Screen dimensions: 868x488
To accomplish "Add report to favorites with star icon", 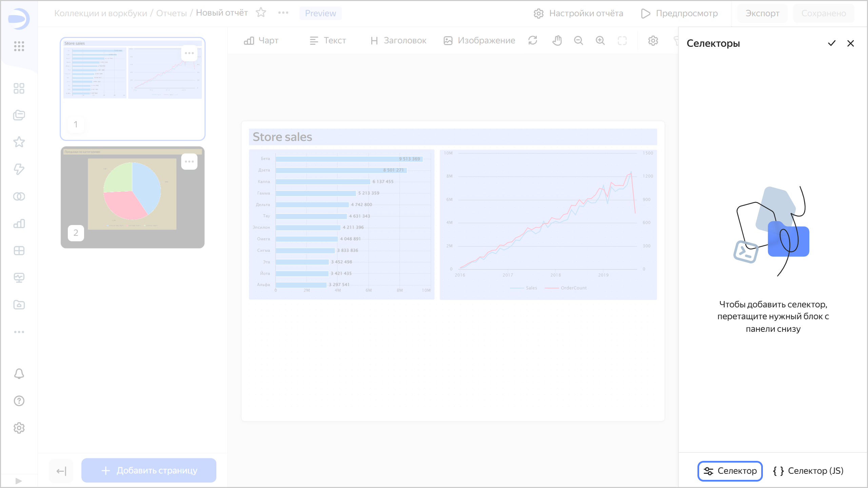I will point(261,13).
